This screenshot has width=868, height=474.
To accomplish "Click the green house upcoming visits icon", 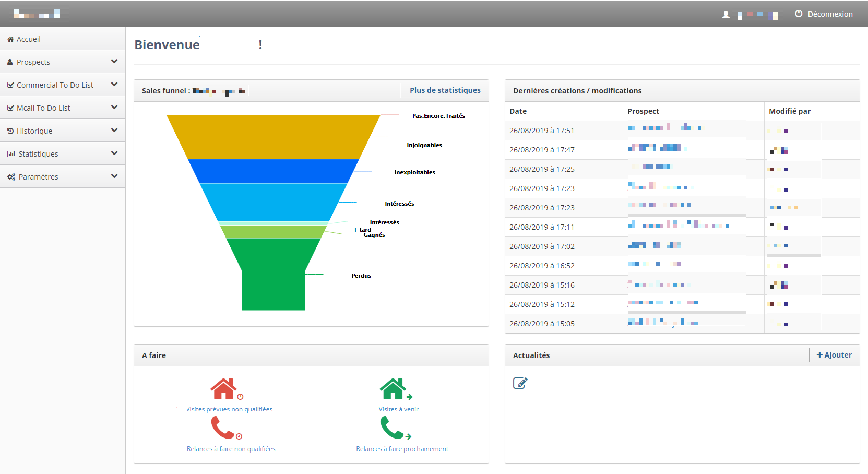I will (x=394, y=389).
